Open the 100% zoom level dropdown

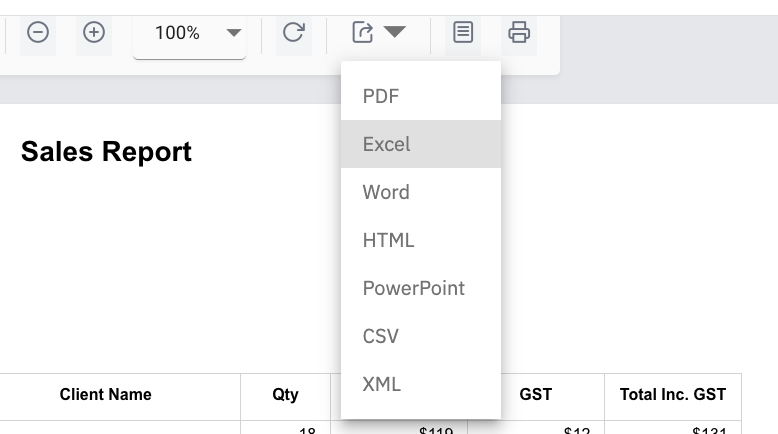[189, 33]
